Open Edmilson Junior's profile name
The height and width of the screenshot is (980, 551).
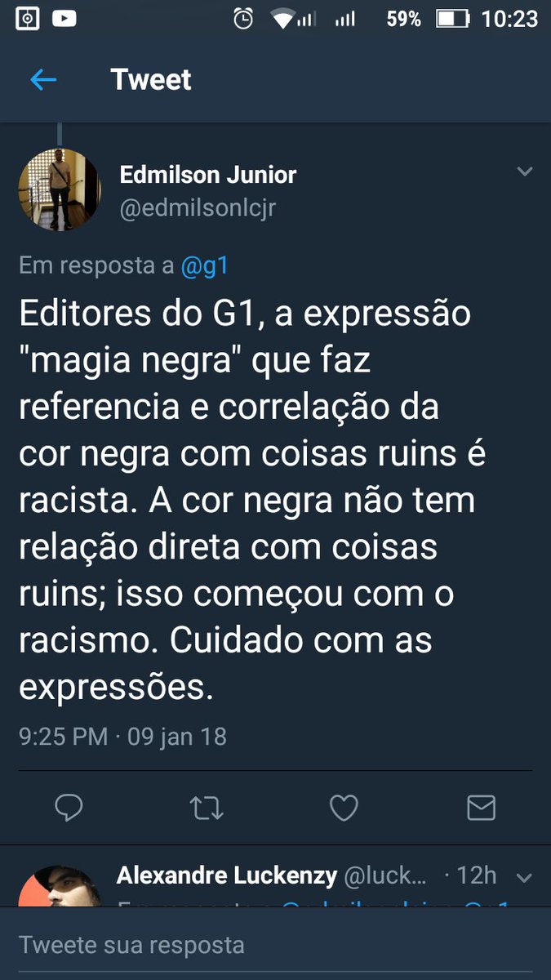click(208, 174)
